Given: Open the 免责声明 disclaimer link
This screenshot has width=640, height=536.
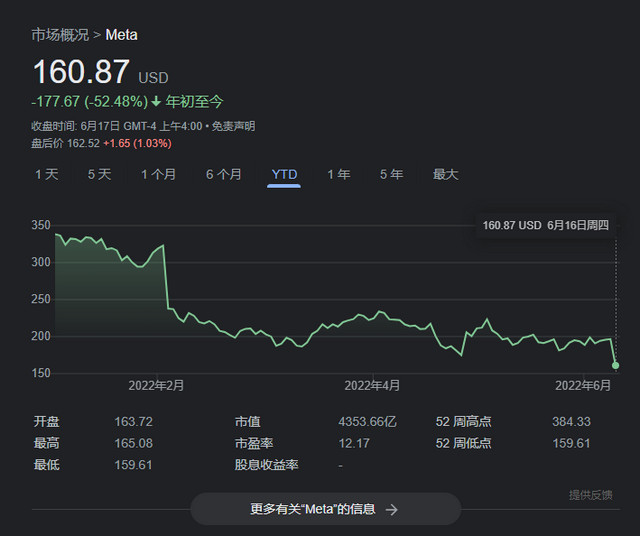Looking at the screenshot, I should click(x=233, y=126).
